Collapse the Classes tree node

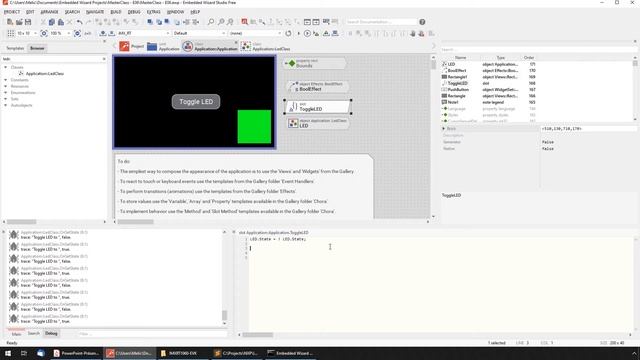coord(6,67)
